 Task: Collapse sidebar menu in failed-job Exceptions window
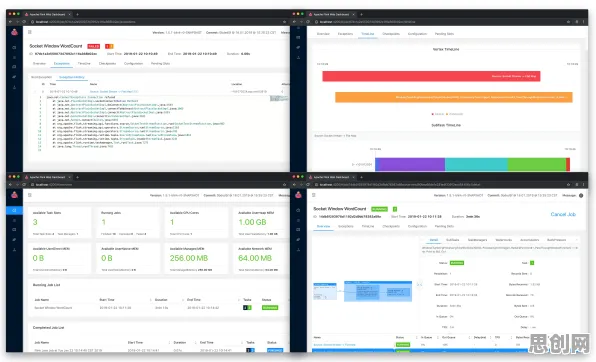[x=30, y=32]
